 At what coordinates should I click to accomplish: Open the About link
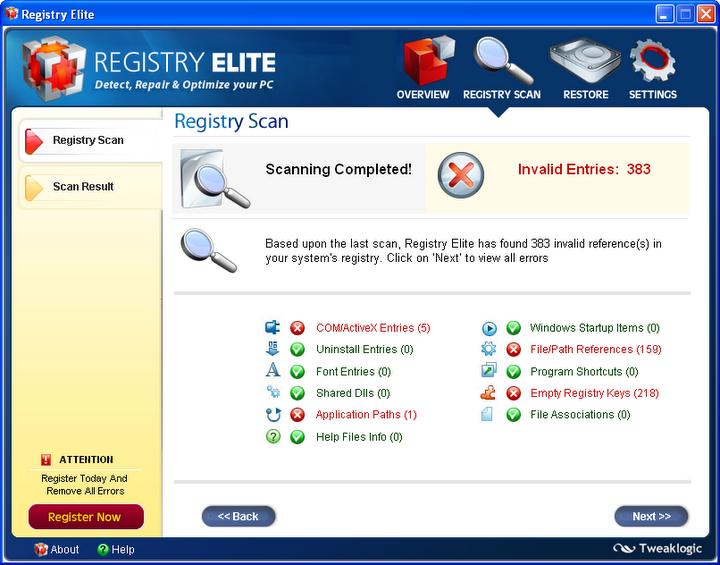coord(57,549)
